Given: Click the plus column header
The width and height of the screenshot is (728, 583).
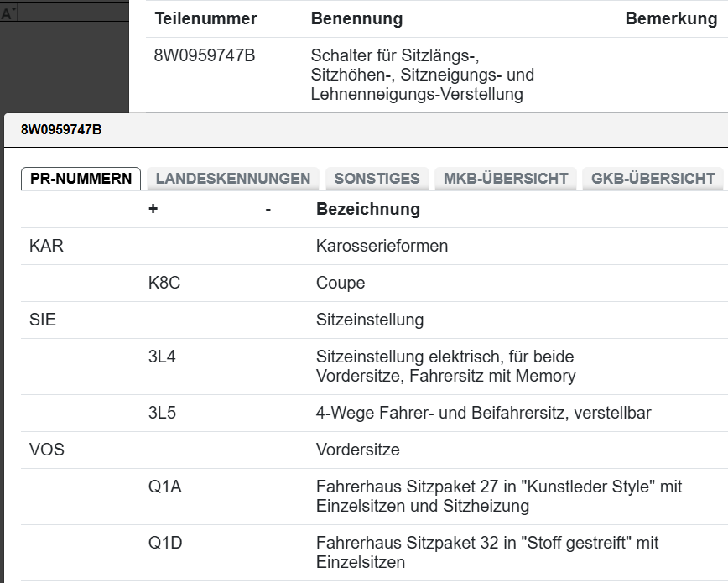Looking at the screenshot, I should coord(153,209).
